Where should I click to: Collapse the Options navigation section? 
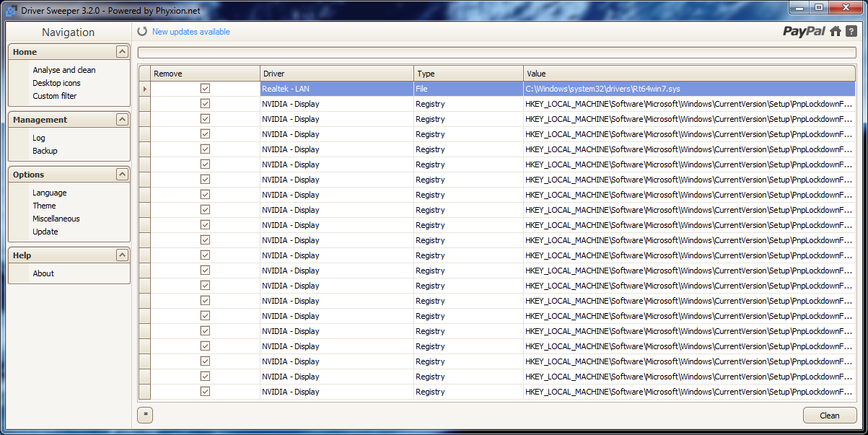coord(122,175)
